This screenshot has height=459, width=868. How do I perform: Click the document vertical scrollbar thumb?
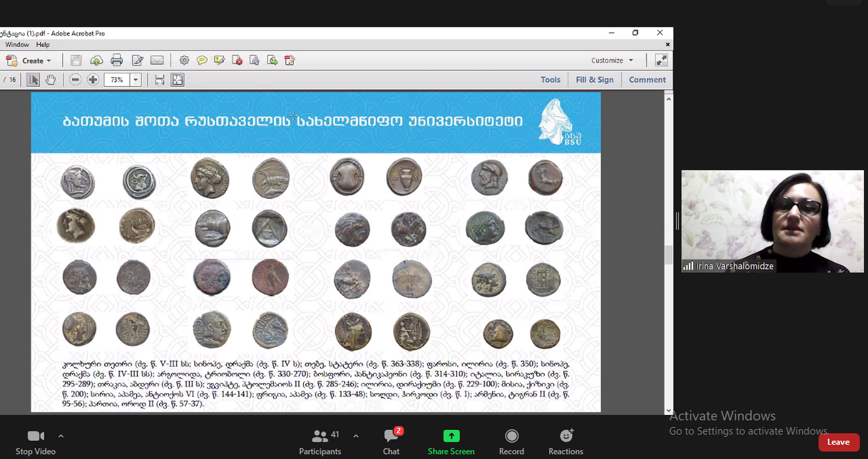[x=668, y=255]
